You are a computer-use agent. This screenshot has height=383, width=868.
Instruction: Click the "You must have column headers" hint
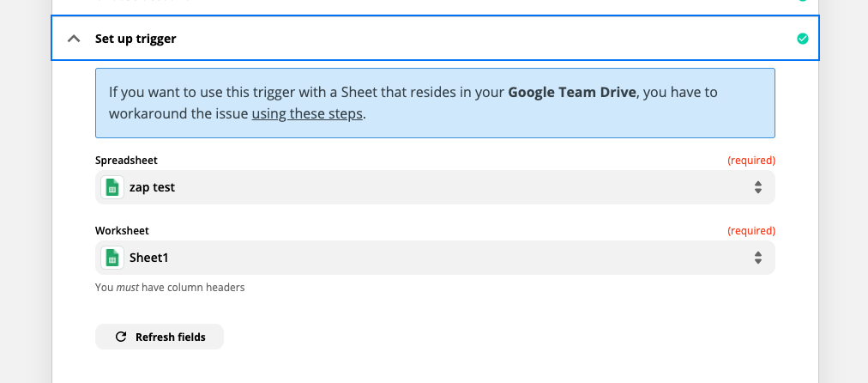(170, 288)
